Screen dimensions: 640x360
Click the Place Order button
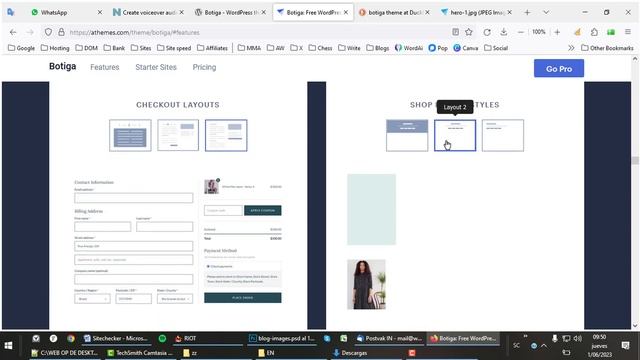[242, 298]
